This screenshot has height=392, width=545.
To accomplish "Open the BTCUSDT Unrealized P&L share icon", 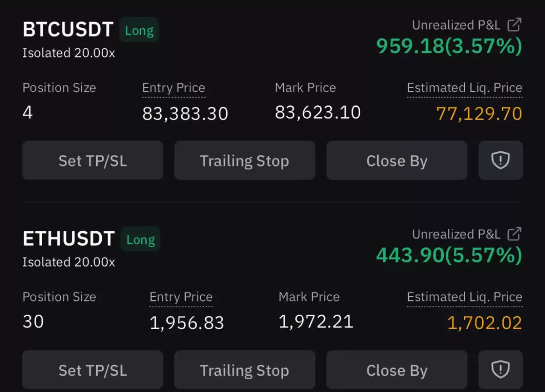I will pos(514,25).
